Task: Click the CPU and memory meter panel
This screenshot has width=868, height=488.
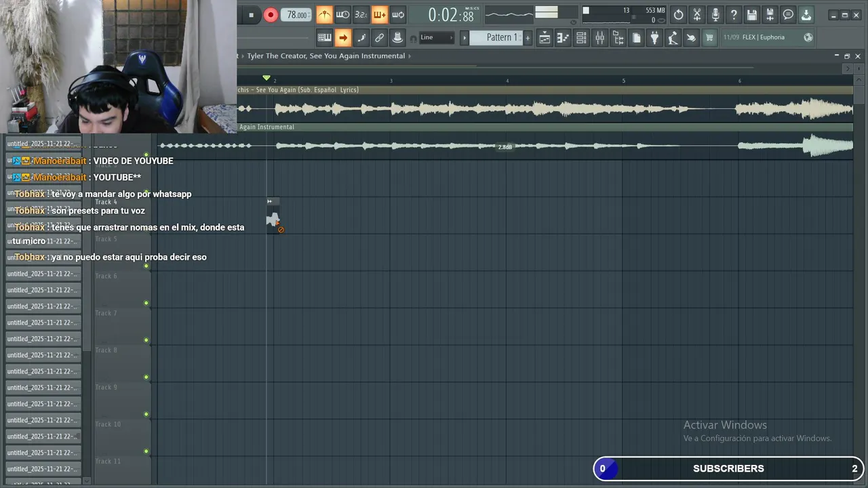Action: pos(624,15)
